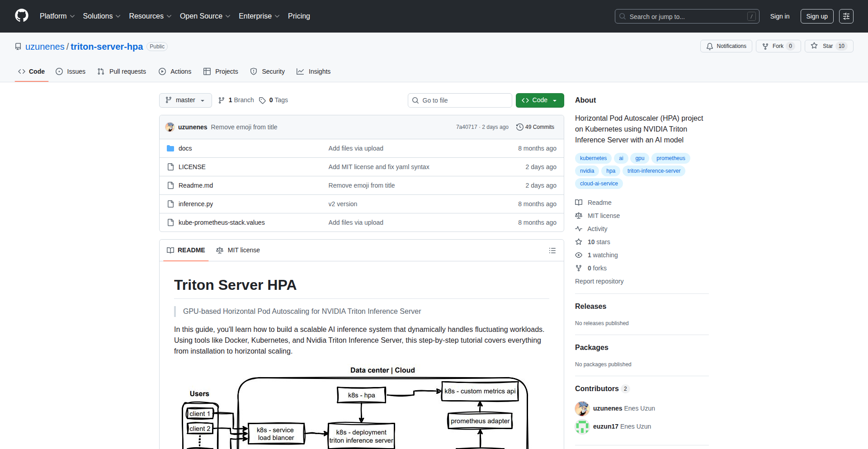The image size is (868, 449).
Task: Select the MIT license tab
Action: (238, 250)
